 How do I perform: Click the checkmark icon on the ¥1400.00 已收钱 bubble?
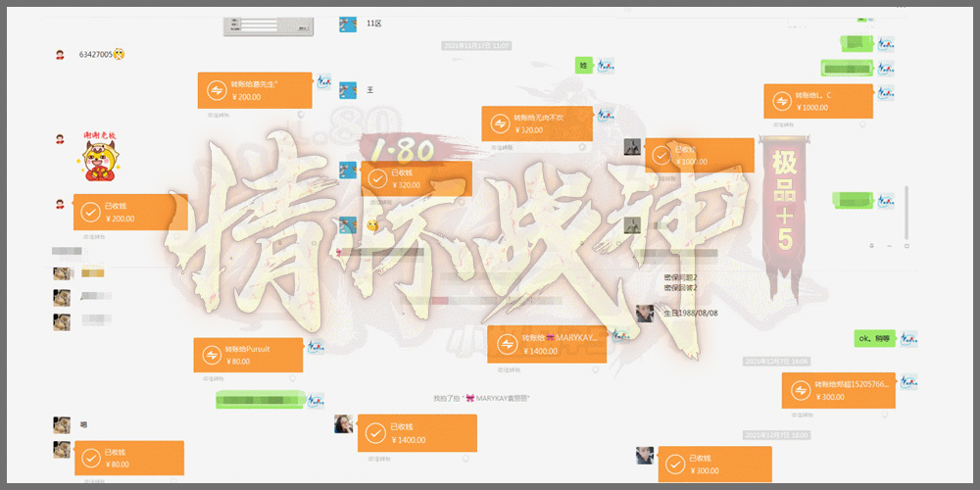(374, 433)
